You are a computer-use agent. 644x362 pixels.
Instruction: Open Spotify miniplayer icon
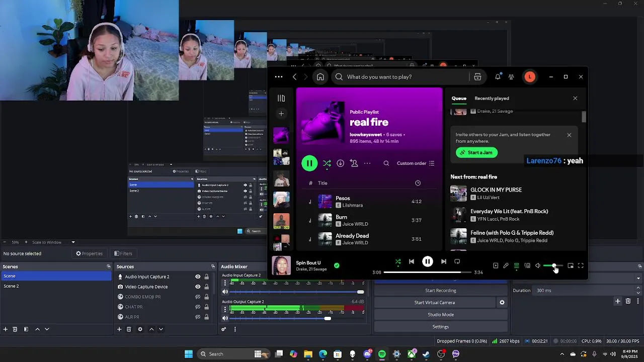(x=571, y=265)
